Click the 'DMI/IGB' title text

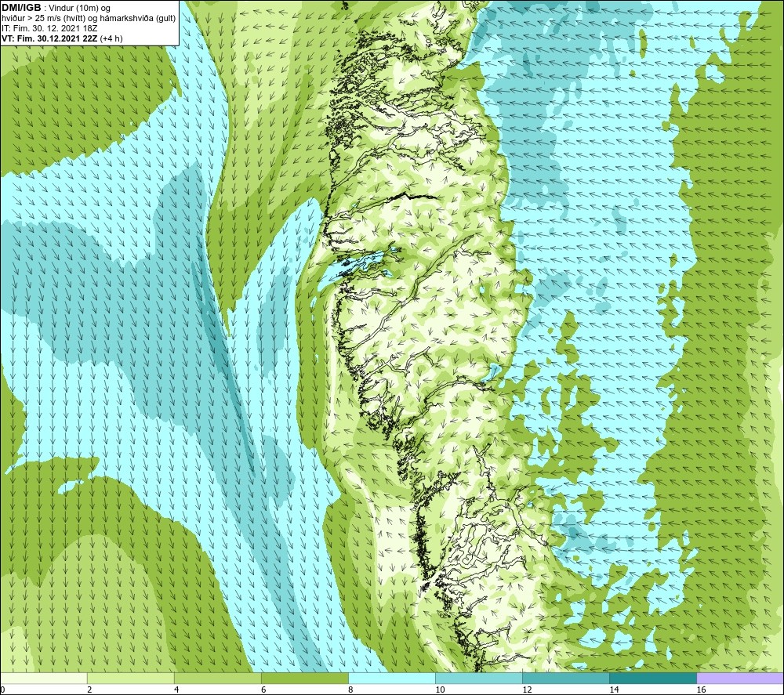pyautogui.click(x=21, y=8)
